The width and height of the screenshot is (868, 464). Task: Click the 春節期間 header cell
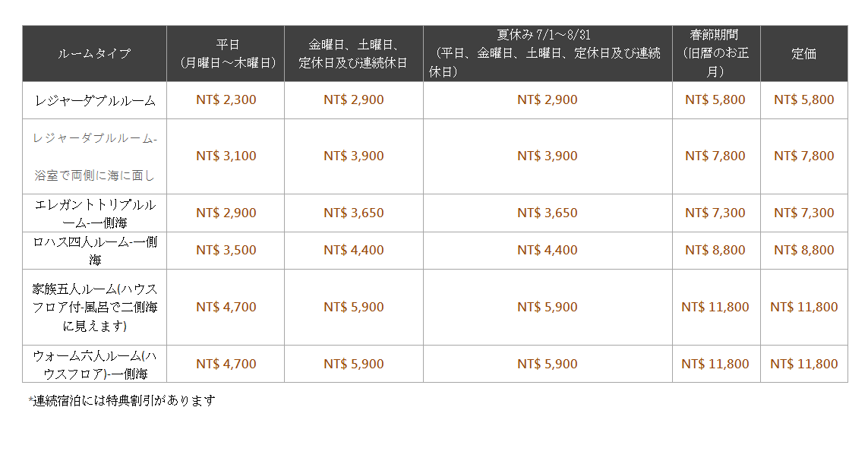click(716, 54)
